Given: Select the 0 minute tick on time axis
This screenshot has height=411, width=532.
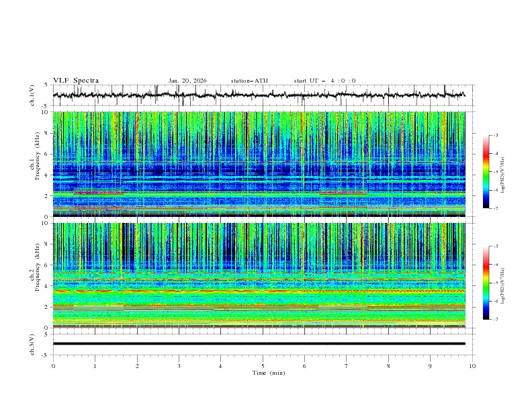Looking at the screenshot, I should [53, 366].
